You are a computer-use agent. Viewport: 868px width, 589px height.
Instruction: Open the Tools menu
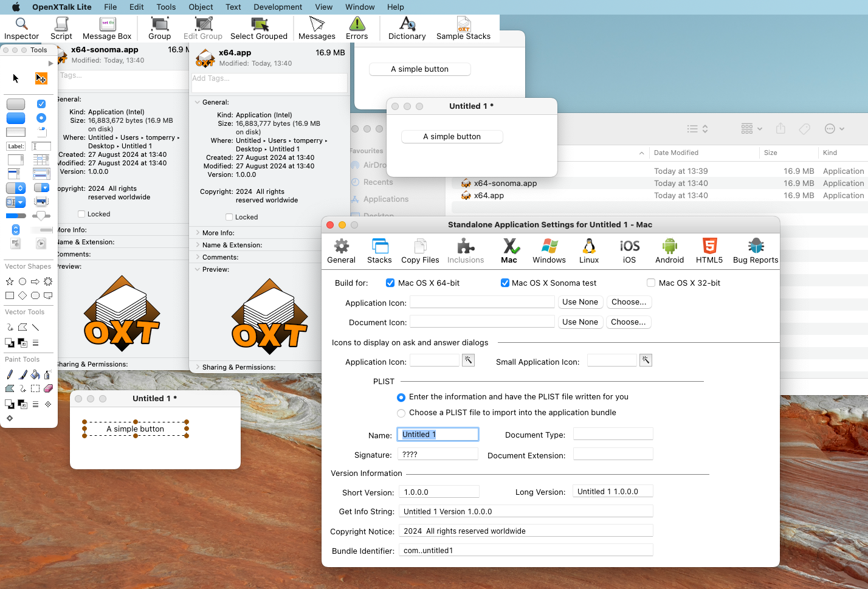(x=166, y=7)
